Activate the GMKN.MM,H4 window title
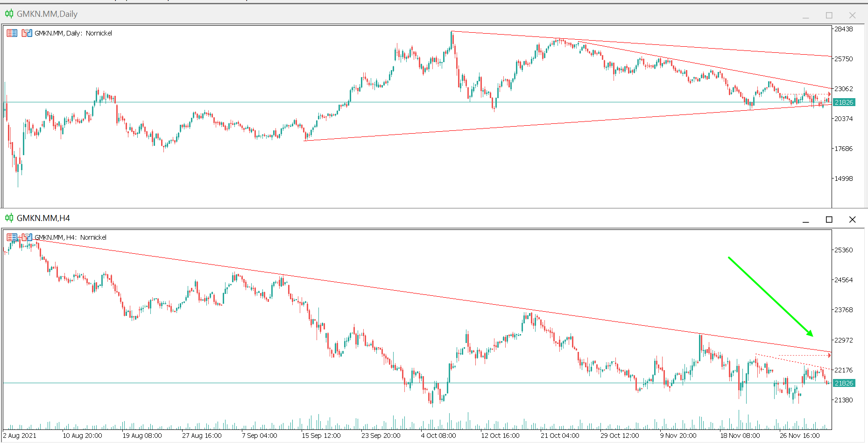This screenshot has height=443, width=868. tap(43, 218)
